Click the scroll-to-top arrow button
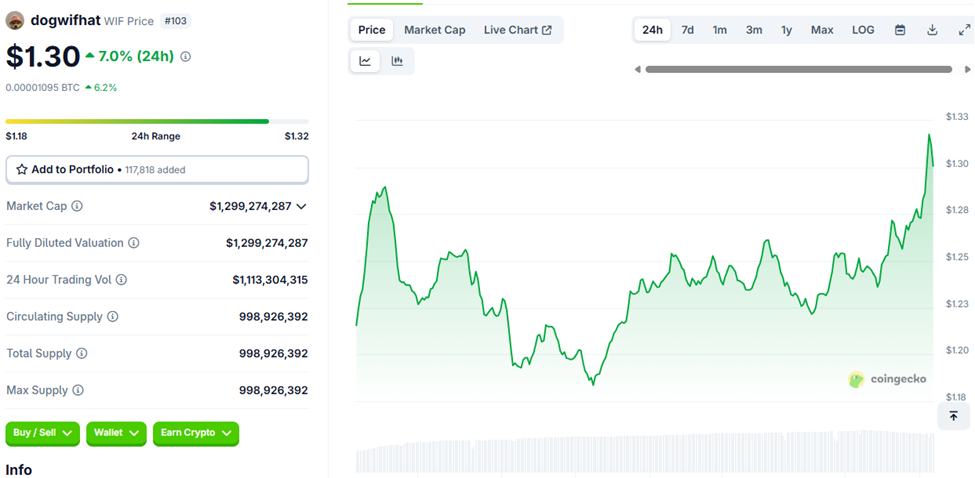The height and width of the screenshot is (478, 975). coord(953,416)
